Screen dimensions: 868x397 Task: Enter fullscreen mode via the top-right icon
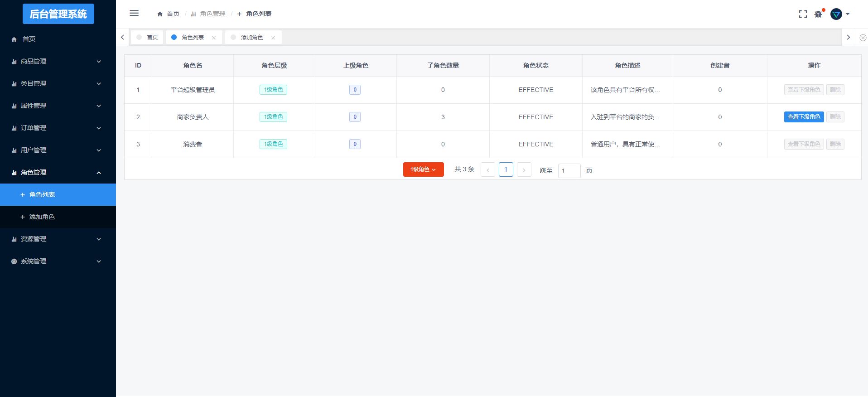click(x=803, y=14)
